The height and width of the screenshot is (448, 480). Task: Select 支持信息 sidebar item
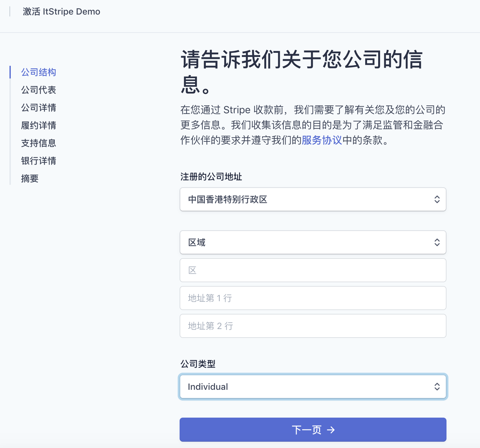coord(39,143)
